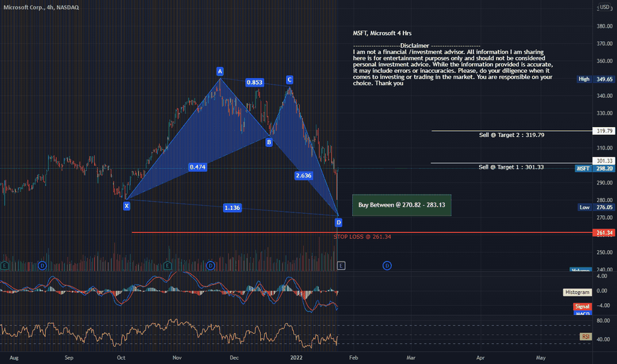
Task: Click the 2.636 ratio label
Action: (x=303, y=175)
